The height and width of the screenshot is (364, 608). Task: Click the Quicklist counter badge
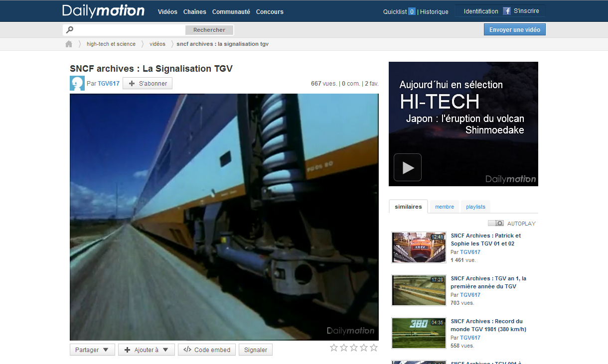(412, 11)
